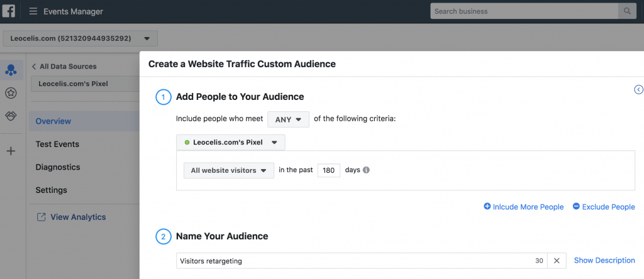The height and width of the screenshot is (279, 644).
Task: Focus the Search business field
Action: (x=525, y=11)
